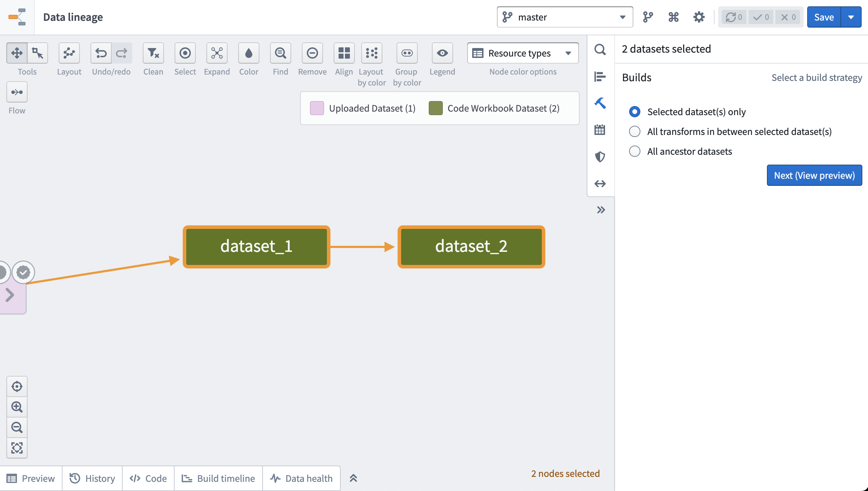Click the Uploaded Dataset color swatch
The width and height of the screenshot is (868, 491).
point(317,108)
